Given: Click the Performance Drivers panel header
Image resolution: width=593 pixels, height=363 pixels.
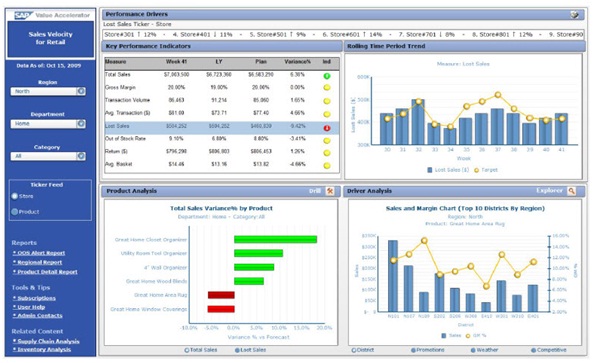Looking at the screenshot, I should (x=343, y=14).
